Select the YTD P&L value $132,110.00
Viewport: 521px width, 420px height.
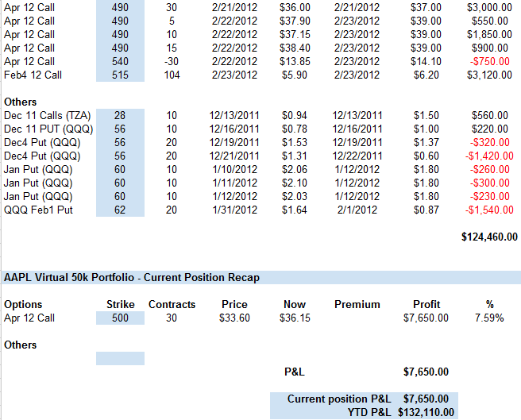pos(426,412)
